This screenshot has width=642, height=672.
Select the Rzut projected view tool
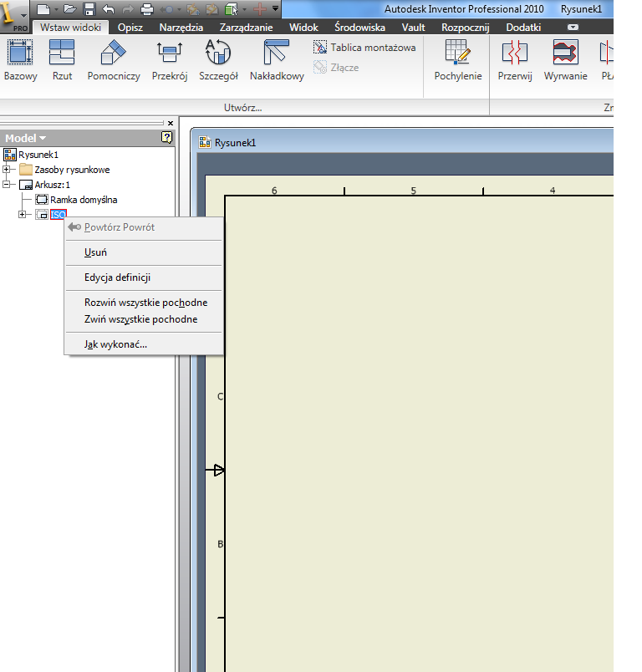point(62,60)
